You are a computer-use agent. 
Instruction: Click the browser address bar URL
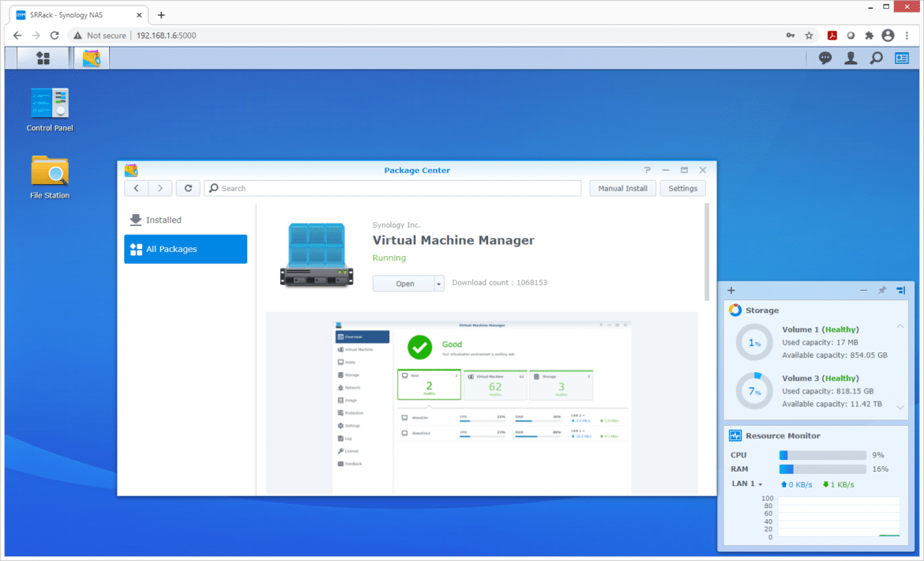coord(166,36)
